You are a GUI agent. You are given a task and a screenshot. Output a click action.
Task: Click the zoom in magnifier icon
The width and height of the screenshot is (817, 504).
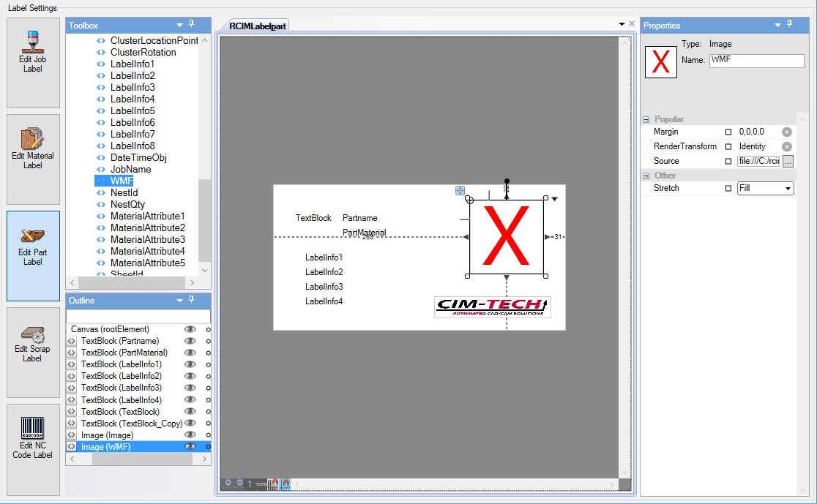pyautogui.click(x=228, y=483)
